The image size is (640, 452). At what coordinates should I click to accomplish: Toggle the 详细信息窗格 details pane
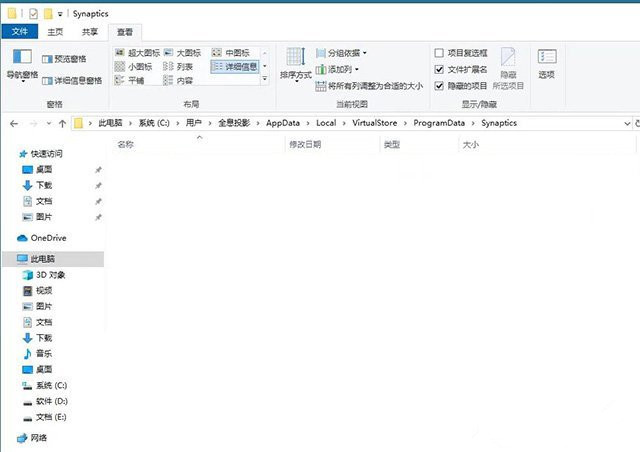coord(72,81)
